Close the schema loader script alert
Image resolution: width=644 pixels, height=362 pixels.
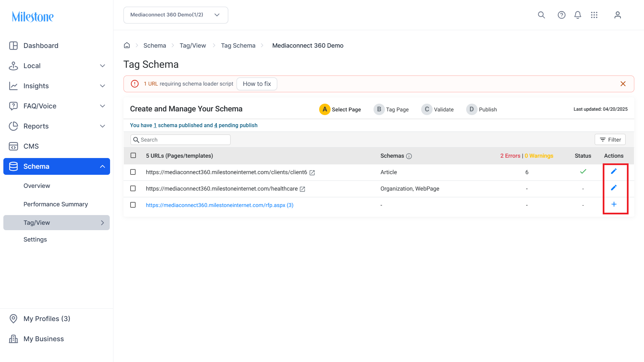(623, 84)
